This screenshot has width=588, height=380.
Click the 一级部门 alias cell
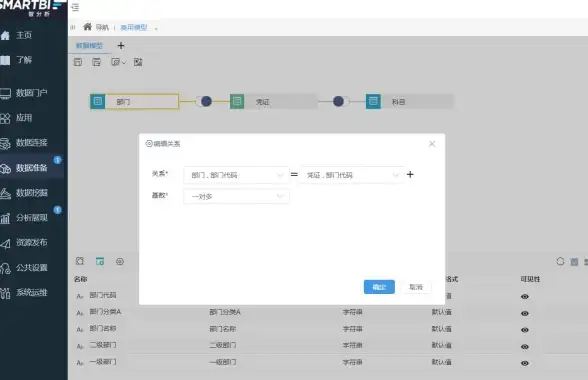click(x=223, y=362)
